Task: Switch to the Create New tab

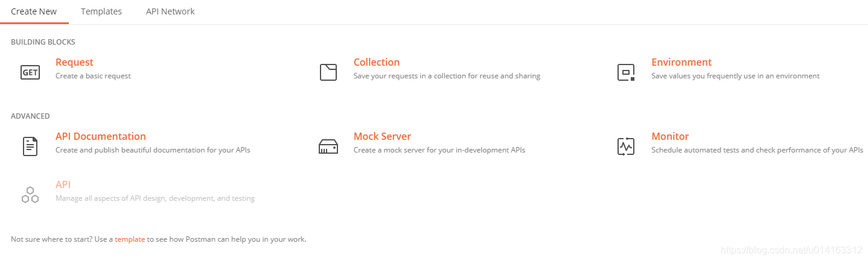Action: (x=34, y=11)
